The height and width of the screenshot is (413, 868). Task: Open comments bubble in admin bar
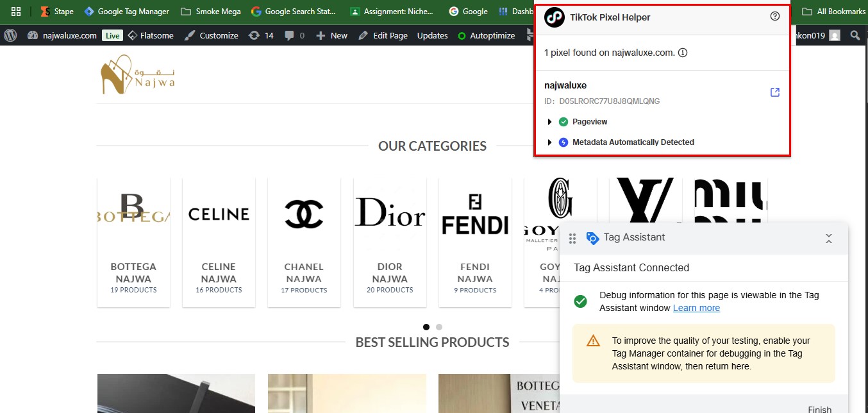(294, 35)
